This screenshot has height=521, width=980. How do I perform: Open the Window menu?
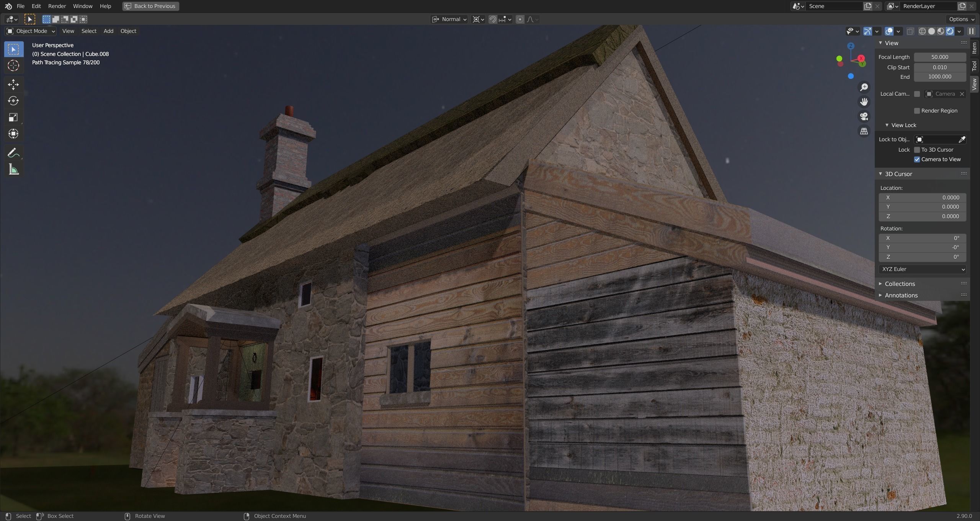(83, 6)
